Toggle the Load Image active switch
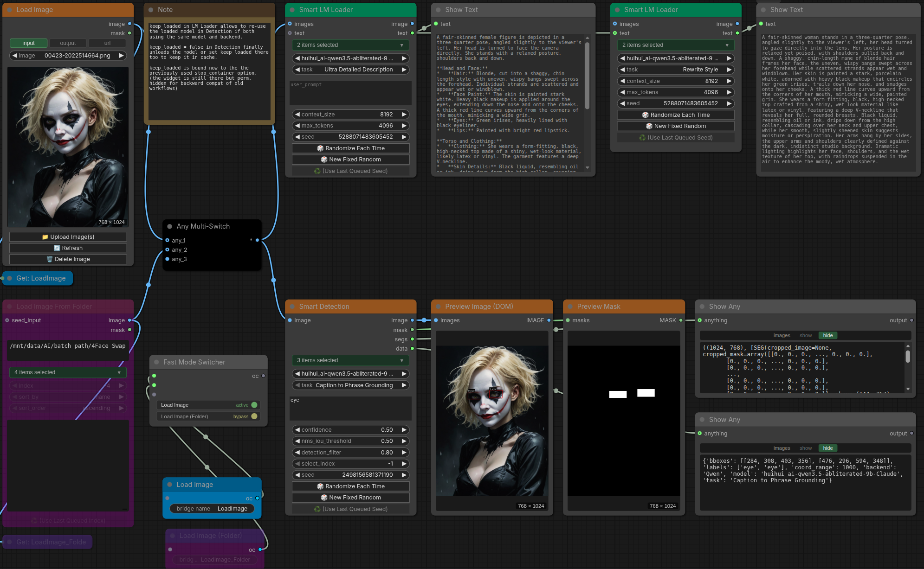924x569 pixels. pos(254,405)
